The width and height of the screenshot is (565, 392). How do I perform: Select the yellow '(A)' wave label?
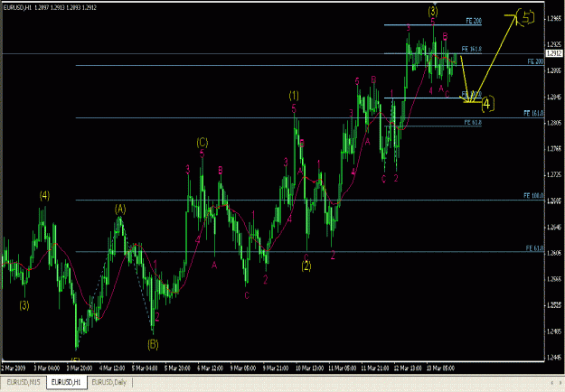120,209
